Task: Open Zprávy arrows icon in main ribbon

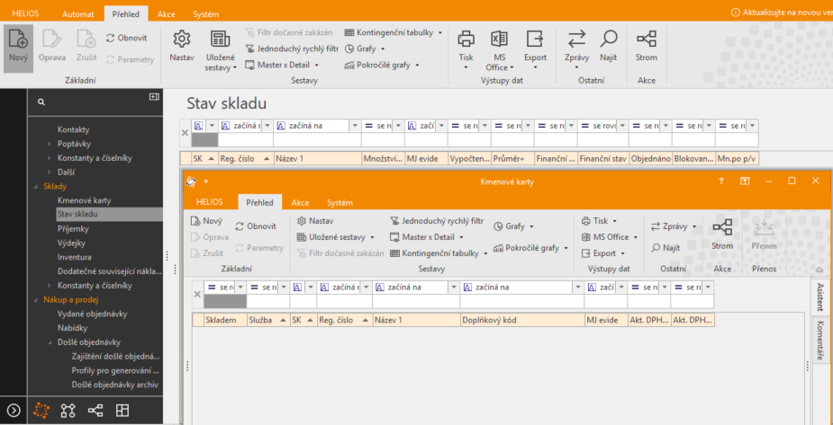Action: [576, 39]
